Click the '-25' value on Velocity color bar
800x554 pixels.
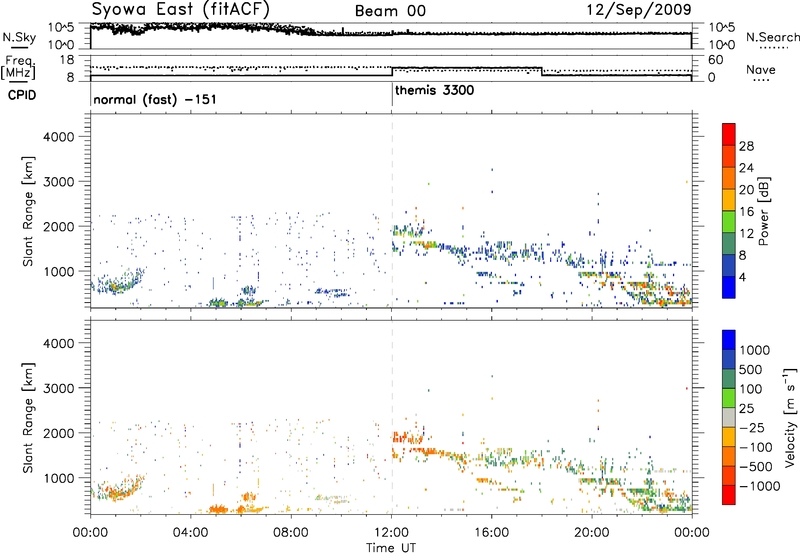tap(752, 428)
